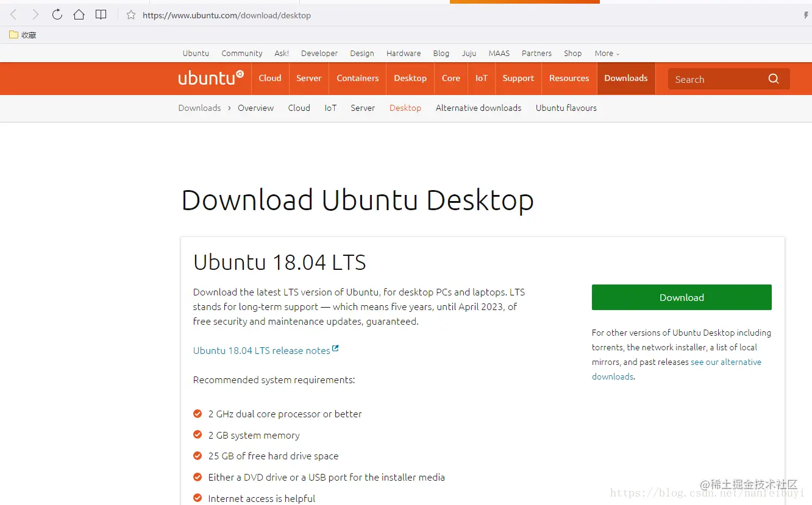Switch to the Ubuntu flavours tab
The width and height of the screenshot is (812, 505).
566,108
